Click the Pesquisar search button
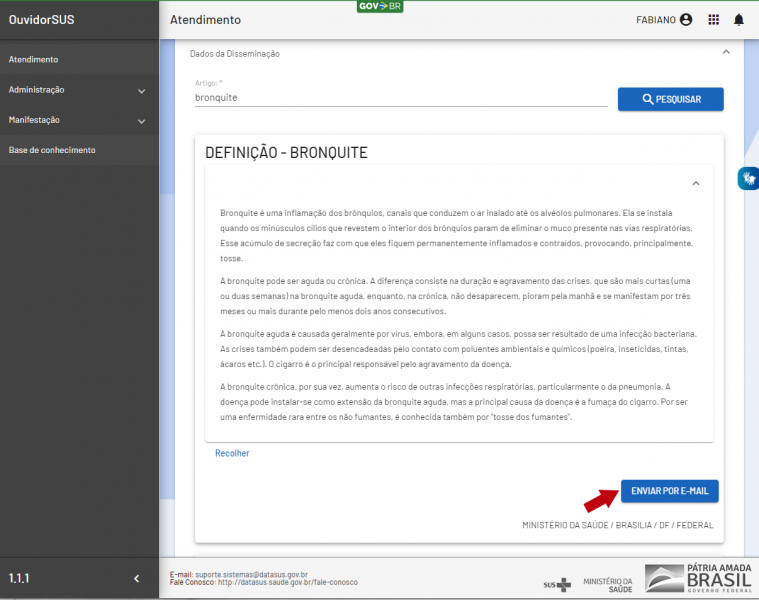This screenshot has height=600, width=759. 670,99
